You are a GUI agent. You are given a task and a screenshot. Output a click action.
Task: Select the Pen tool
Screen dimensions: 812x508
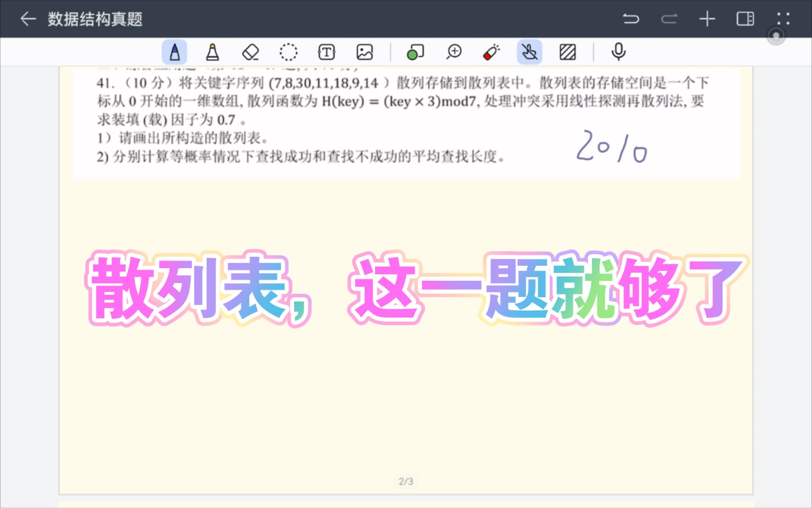pos(174,52)
